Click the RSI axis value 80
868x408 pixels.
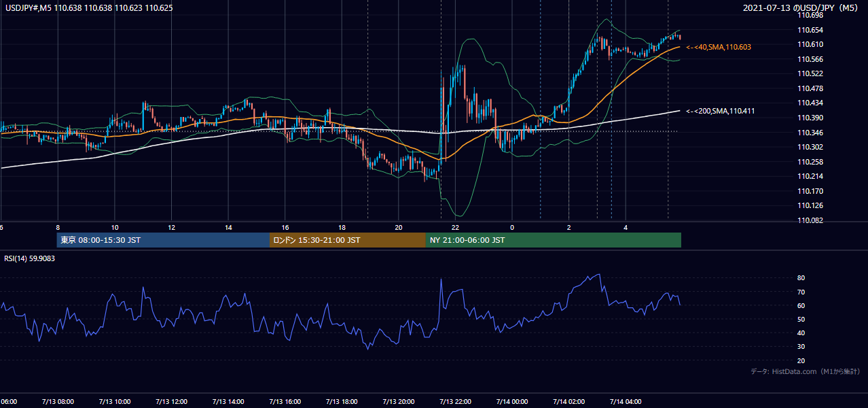tap(801, 278)
